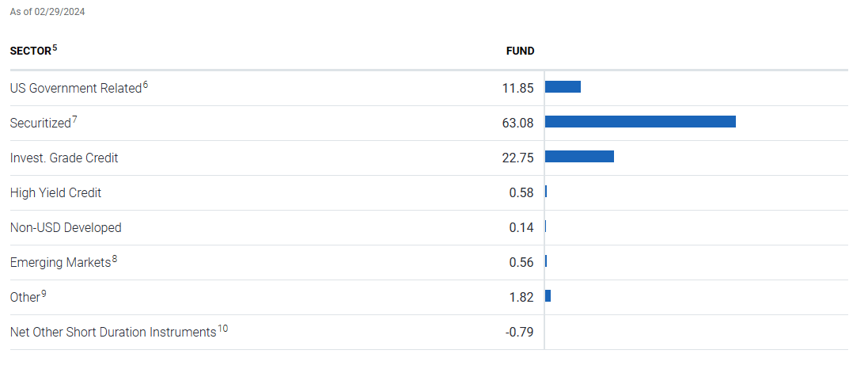Viewport: 868px width, 369px height.
Task: Select the Securitized bar in the chart
Action: (640, 122)
